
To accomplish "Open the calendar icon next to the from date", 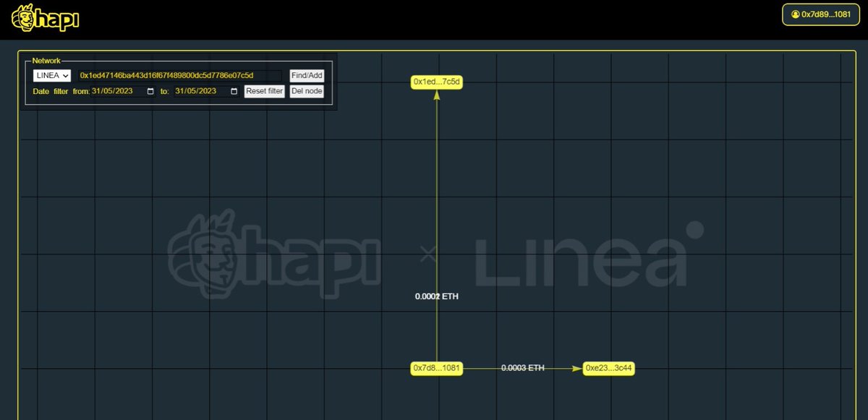I will click(x=150, y=91).
